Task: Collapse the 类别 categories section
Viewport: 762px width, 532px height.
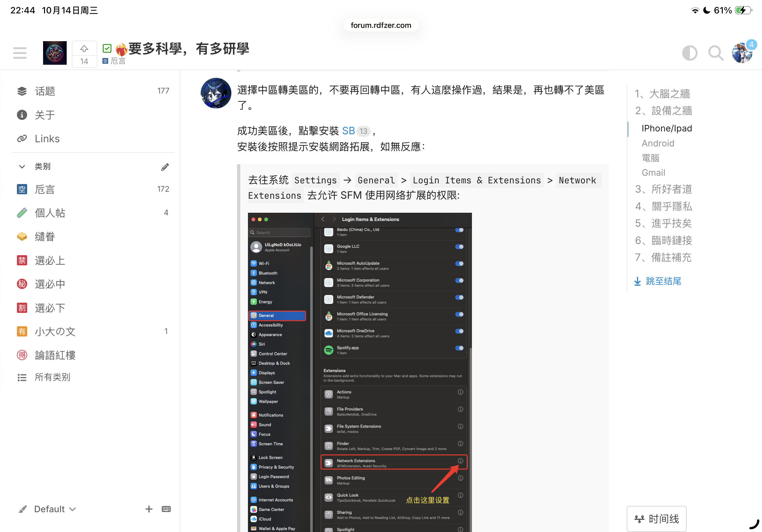Action: (x=22, y=166)
